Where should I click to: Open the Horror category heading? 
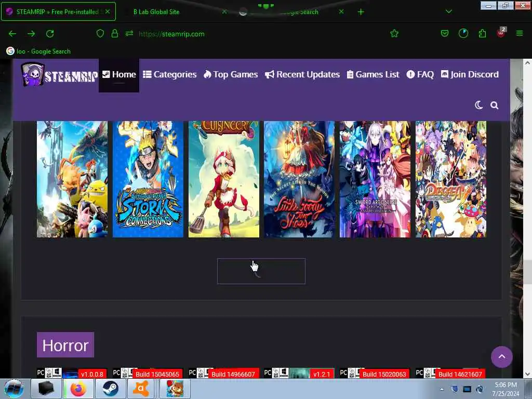[65, 345]
